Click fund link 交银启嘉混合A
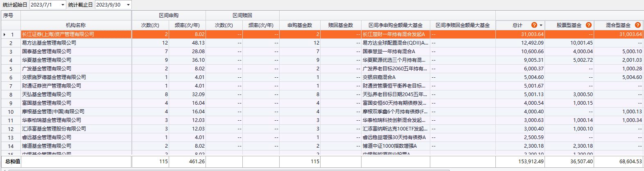 379,77
